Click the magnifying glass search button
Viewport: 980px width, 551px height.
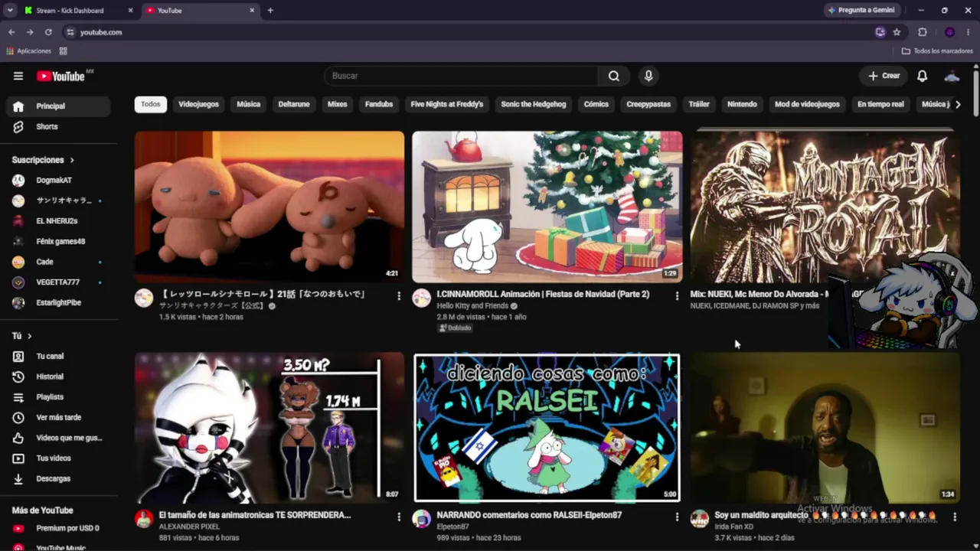pos(614,76)
